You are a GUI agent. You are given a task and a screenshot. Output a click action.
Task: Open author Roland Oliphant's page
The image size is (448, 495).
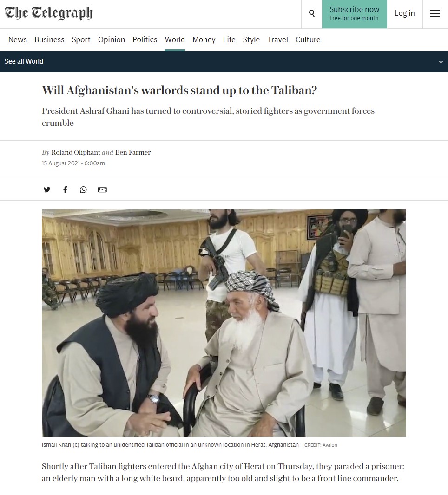76,152
